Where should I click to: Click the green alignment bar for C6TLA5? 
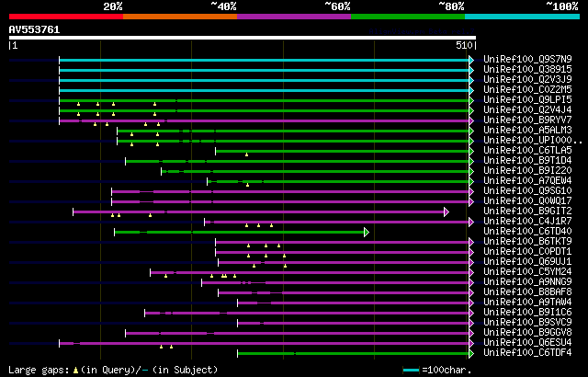tap(342, 151)
